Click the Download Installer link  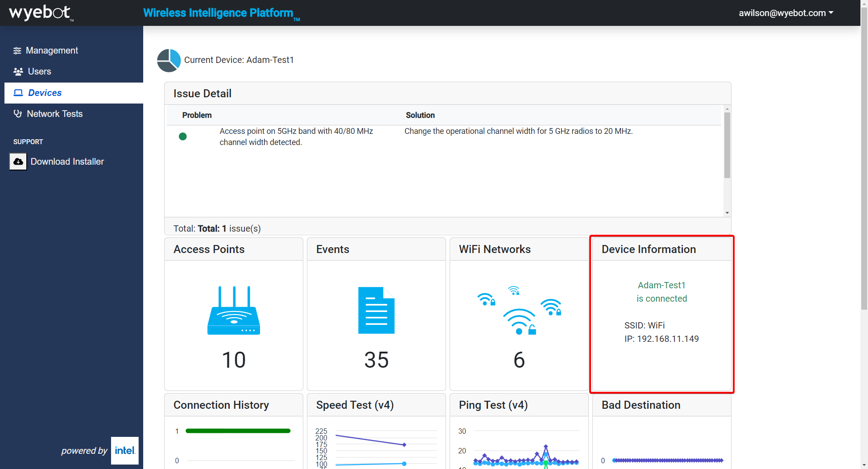[x=67, y=162]
